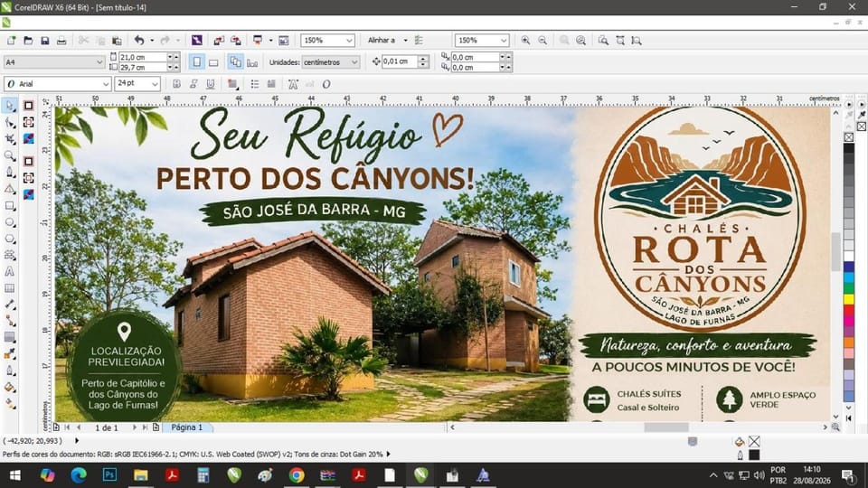
Task: Select the Zoom tool in toolbox
Action: pos(10,155)
